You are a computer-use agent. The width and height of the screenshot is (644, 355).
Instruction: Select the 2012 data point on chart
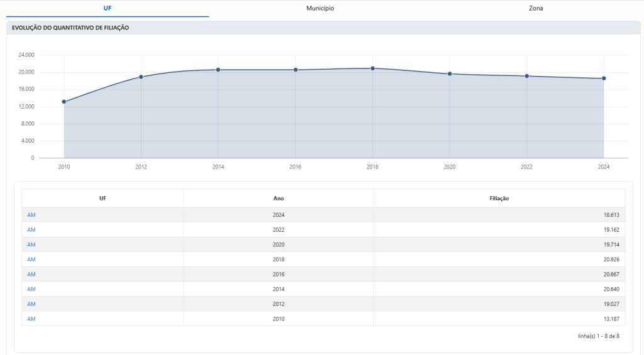coord(141,77)
